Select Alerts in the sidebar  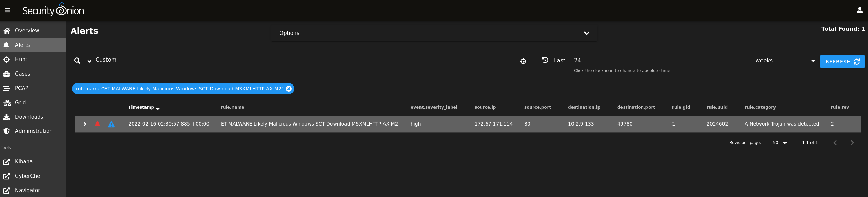pos(33,45)
